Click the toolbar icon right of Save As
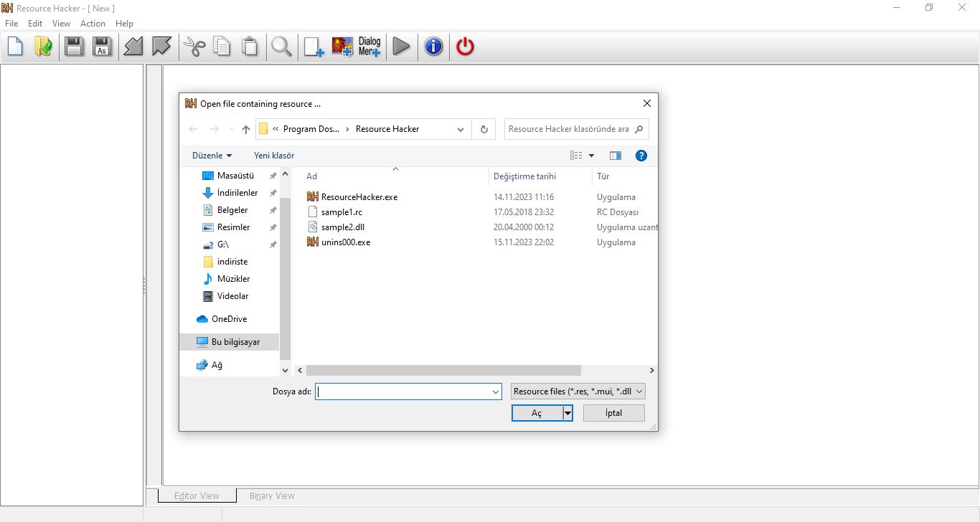This screenshot has height=522, width=980. pos(133,47)
